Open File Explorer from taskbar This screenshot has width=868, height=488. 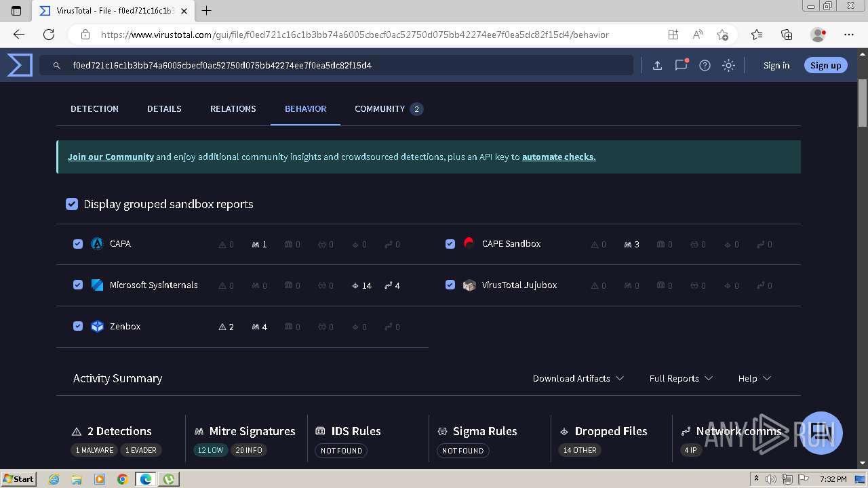(77, 479)
